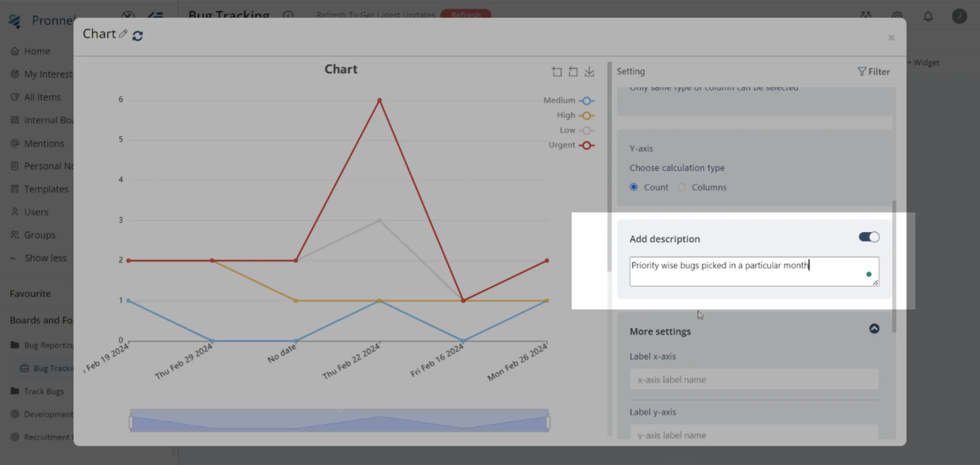This screenshot has width=980, height=465.
Task: Click the Pronnel logo
Action: [14, 21]
